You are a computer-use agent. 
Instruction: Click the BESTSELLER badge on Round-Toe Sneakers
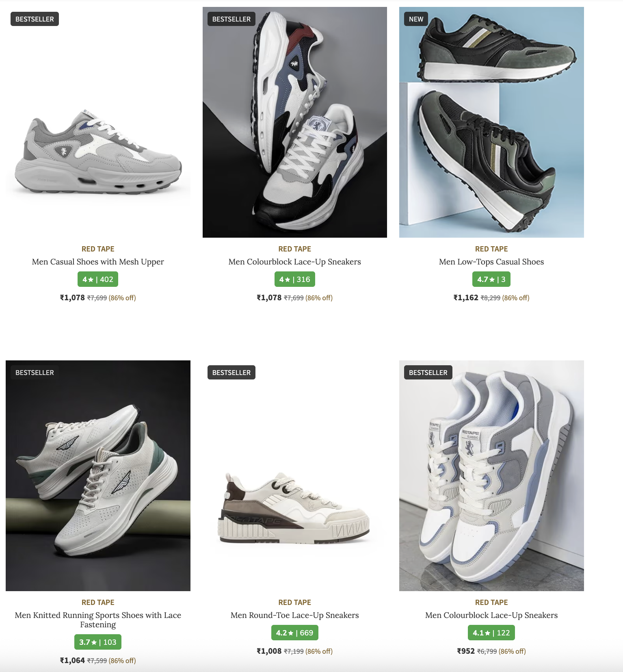[x=231, y=373]
